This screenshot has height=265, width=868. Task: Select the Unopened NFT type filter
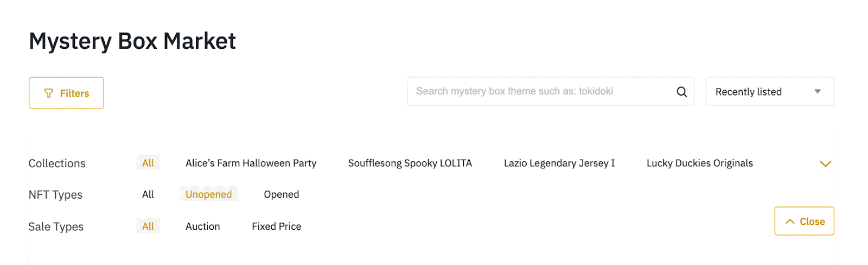pos(208,194)
